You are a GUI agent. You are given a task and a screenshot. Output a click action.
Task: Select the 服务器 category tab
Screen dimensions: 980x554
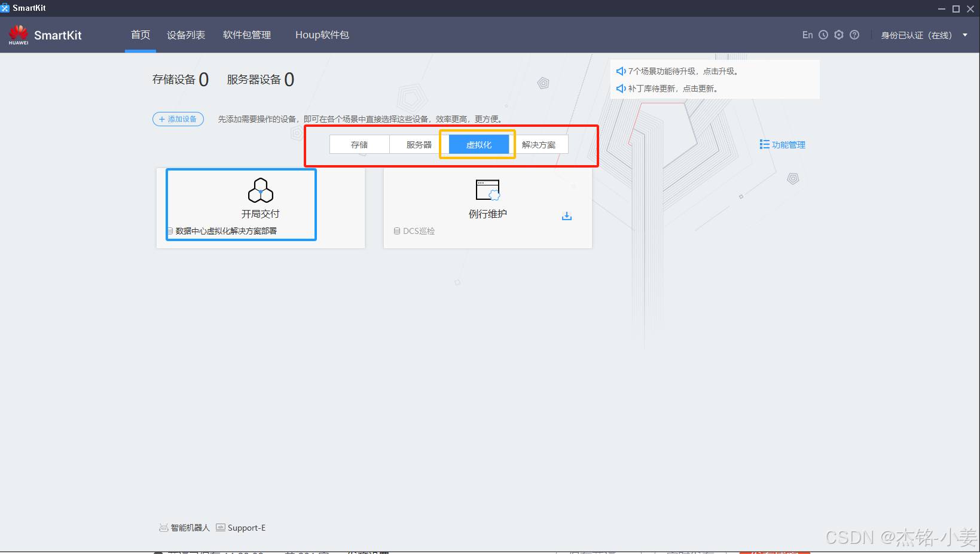pyautogui.click(x=419, y=145)
